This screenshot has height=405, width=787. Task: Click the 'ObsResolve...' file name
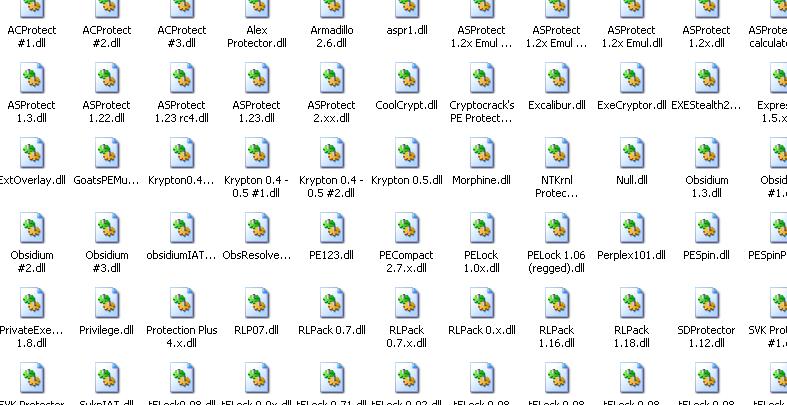(x=257, y=255)
